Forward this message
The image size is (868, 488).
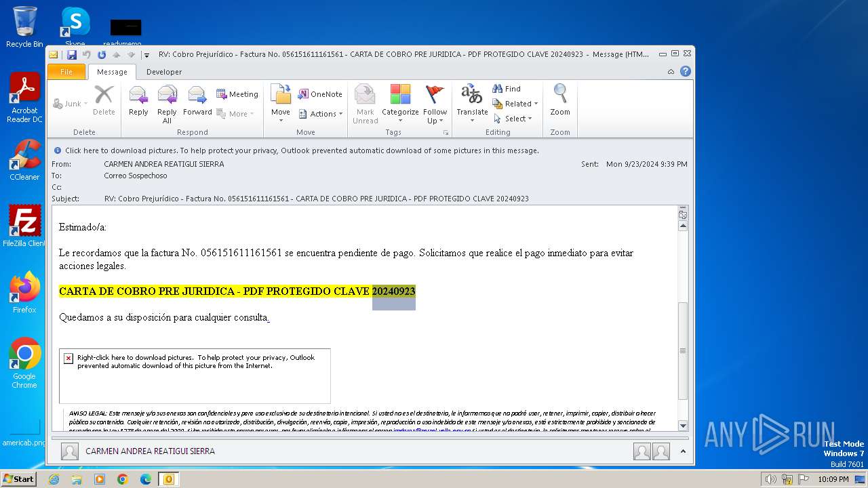pyautogui.click(x=197, y=102)
